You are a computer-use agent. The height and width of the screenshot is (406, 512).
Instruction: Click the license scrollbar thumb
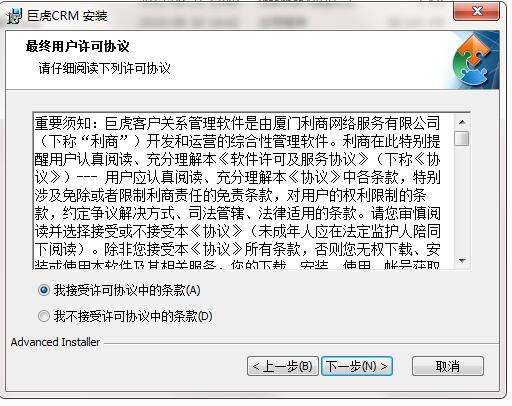pyautogui.click(x=462, y=138)
